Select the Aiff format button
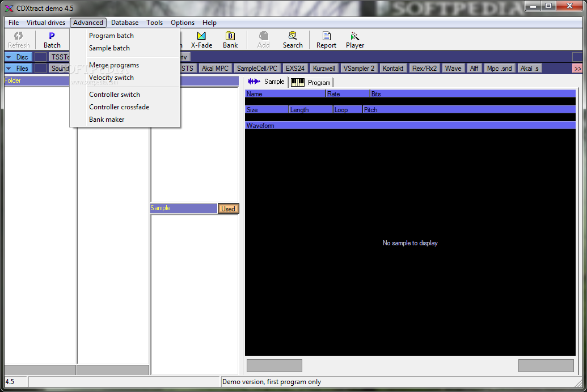Viewport: 587px width, 392px height. 474,69
